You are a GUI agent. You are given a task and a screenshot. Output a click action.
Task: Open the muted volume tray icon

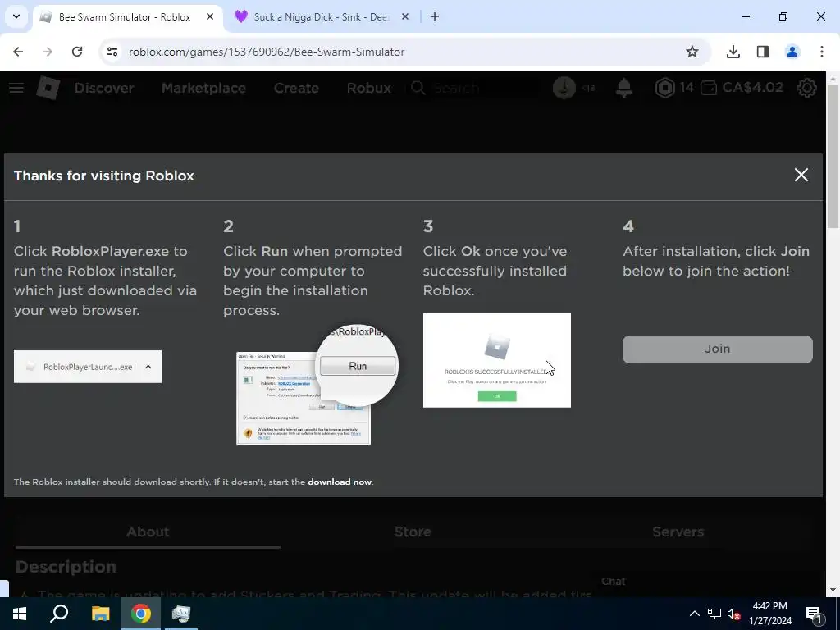click(x=734, y=614)
